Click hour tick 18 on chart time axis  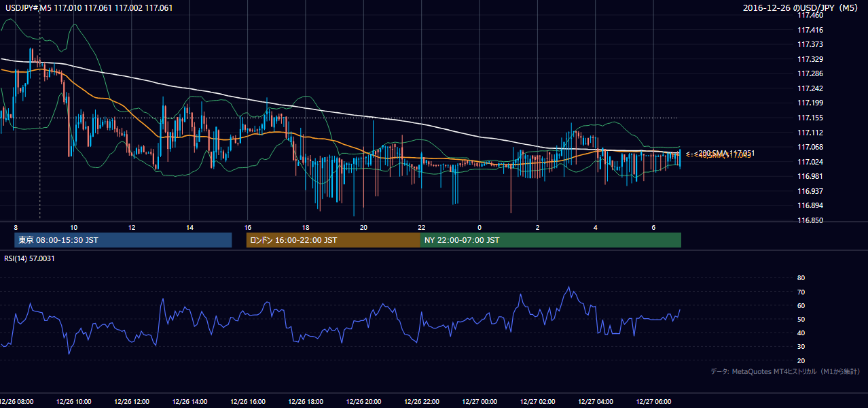pyautogui.click(x=306, y=227)
